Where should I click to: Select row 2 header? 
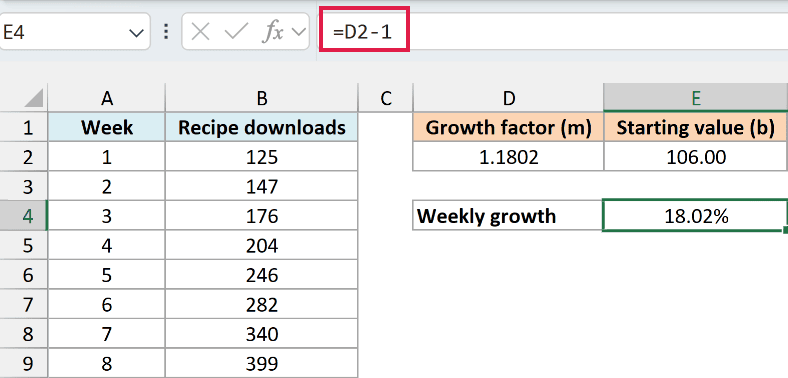coord(24,157)
